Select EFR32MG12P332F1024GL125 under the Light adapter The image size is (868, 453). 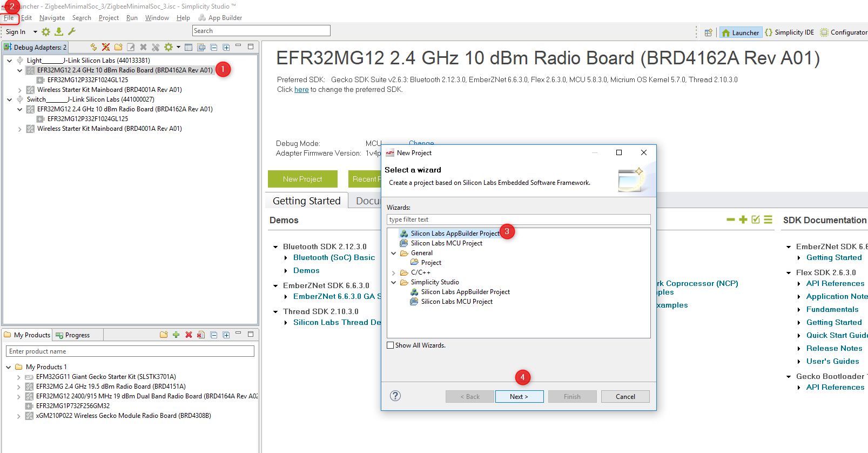pyautogui.click(x=88, y=80)
